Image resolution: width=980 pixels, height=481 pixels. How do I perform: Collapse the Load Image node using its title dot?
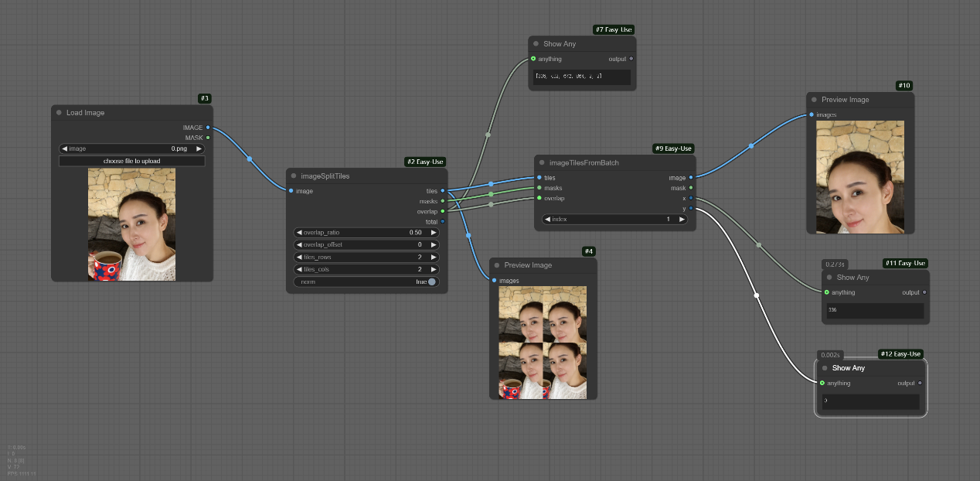pos(59,113)
